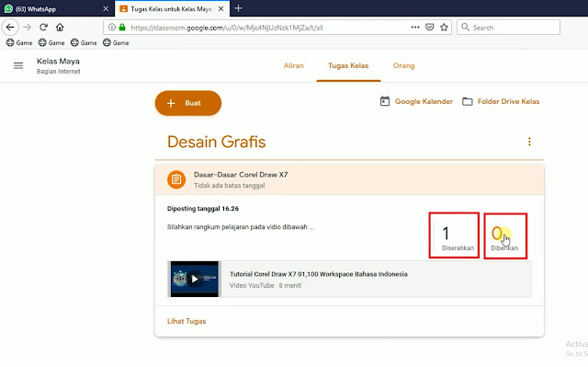Open Google Kalender link
This screenshot has height=367, width=588.
(x=416, y=101)
